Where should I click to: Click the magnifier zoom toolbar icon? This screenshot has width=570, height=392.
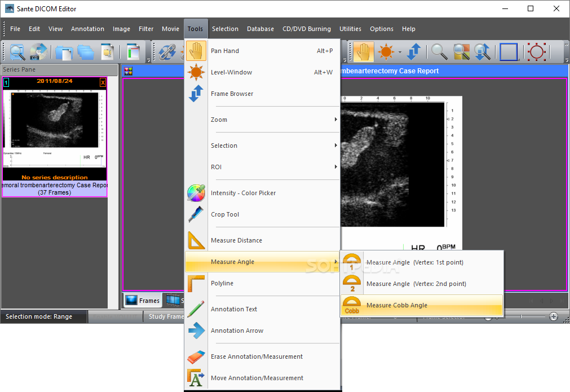(439, 52)
